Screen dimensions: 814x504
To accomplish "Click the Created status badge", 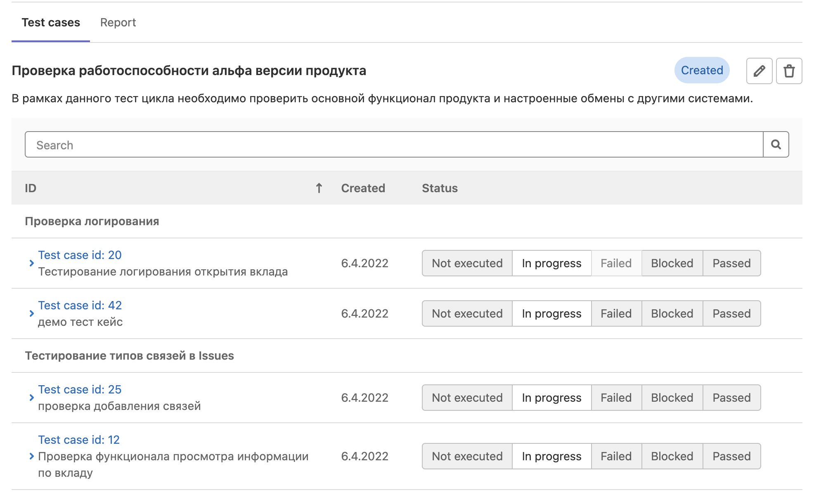I will click(701, 70).
